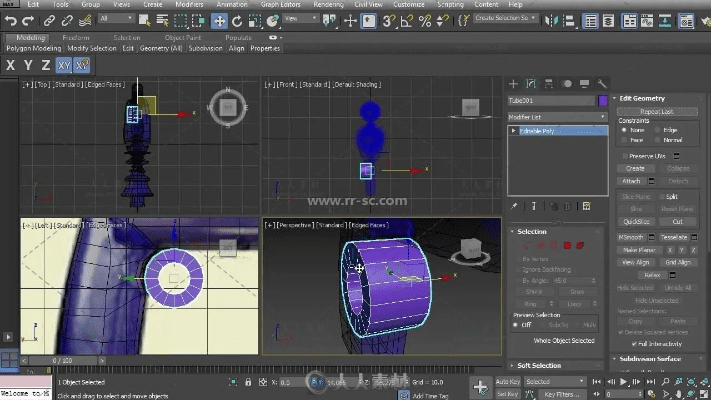Open the Modify tab in command panel
The width and height of the screenshot is (711, 400).
pyautogui.click(x=532, y=84)
